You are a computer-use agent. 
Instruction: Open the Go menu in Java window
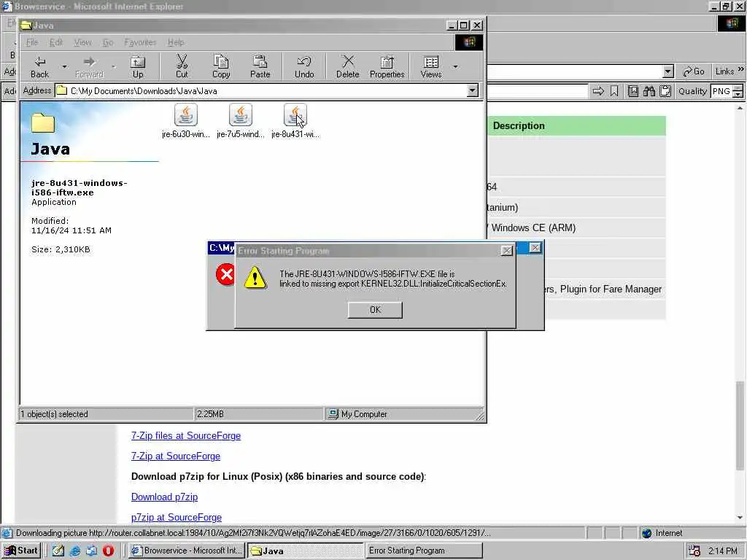click(108, 42)
